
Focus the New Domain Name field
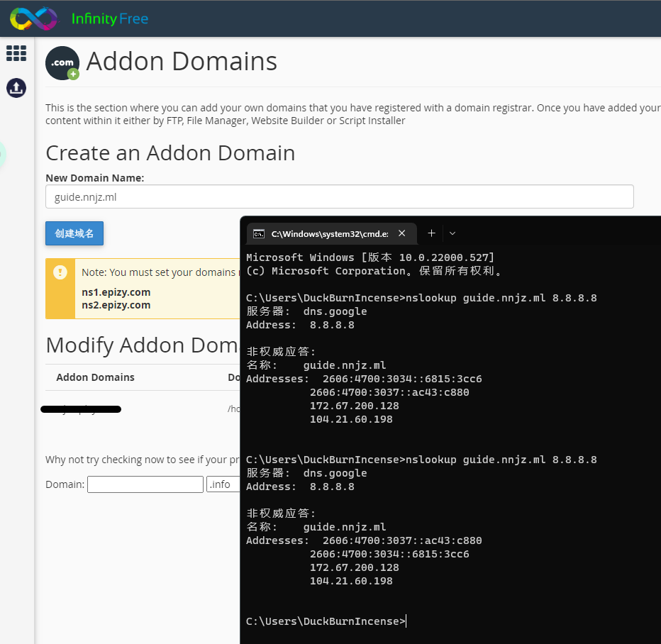tap(339, 197)
